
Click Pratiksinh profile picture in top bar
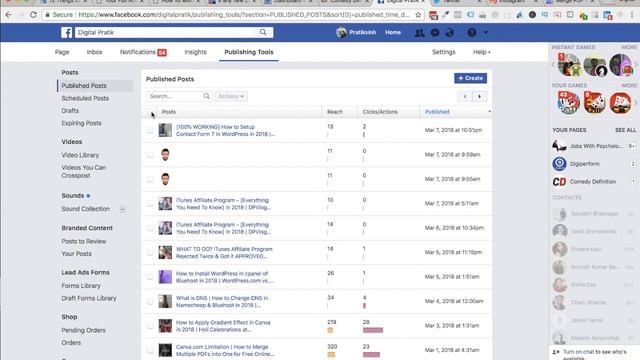tap(341, 32)
